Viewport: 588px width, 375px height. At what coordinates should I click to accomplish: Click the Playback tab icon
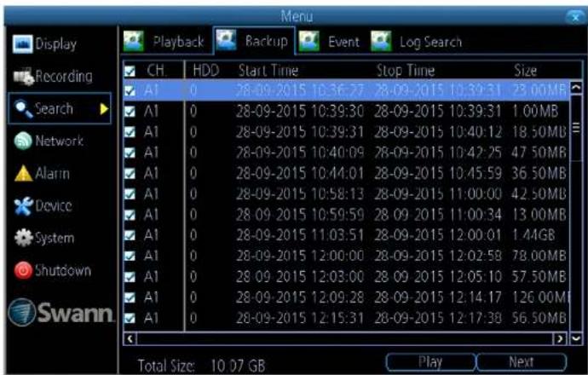134,41
